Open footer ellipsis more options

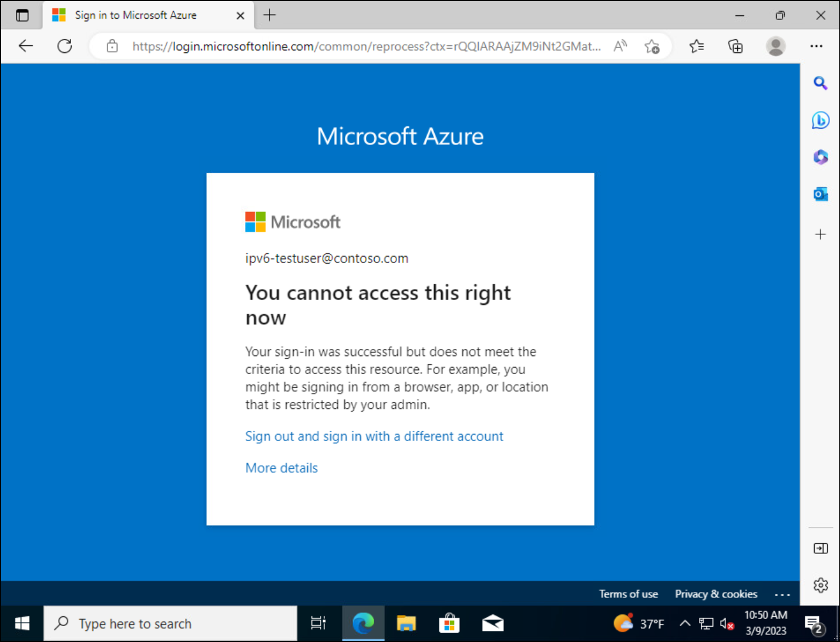tap(782, 594)
